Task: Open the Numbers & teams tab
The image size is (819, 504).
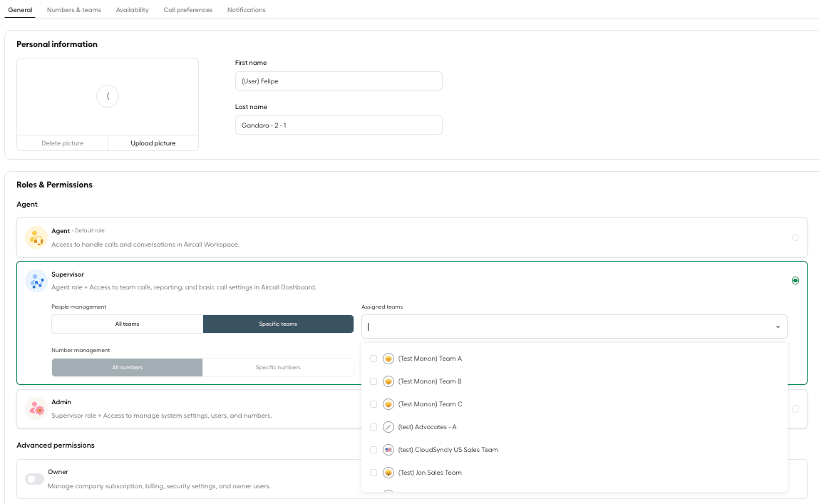Action: click(74, 10)
